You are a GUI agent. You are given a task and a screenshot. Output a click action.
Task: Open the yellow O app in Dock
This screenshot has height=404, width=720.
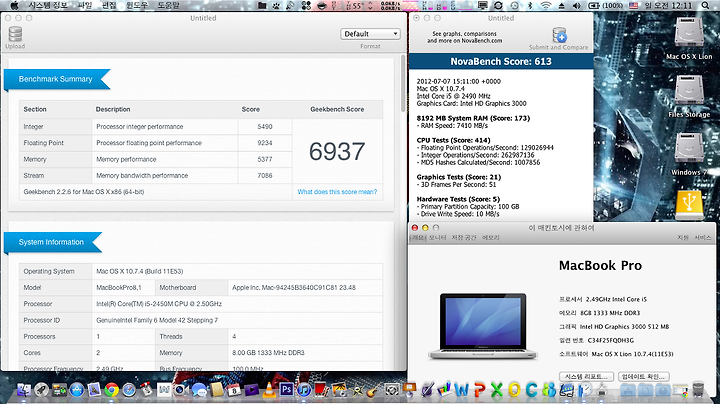pyautogui.click(x=514, y=390)
